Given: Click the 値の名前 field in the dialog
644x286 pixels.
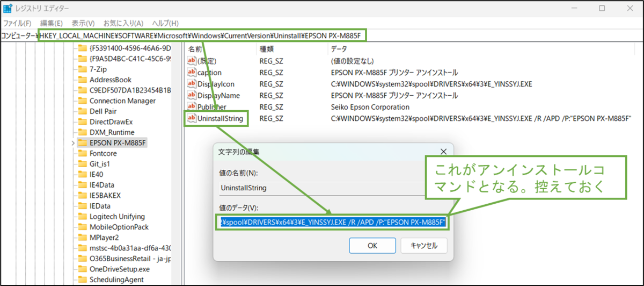Looking at the screenshot, I should pyautogui.click(x=333, y=188).
